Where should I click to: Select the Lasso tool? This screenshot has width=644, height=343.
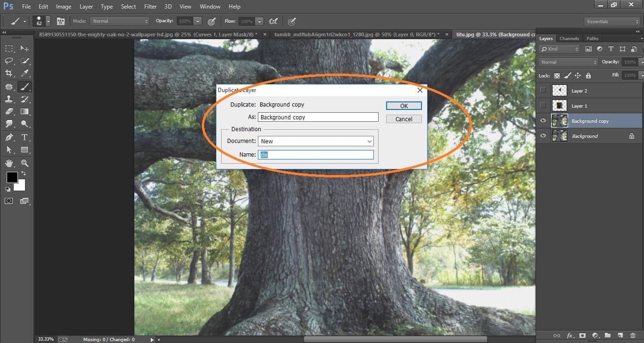point(8,61)
